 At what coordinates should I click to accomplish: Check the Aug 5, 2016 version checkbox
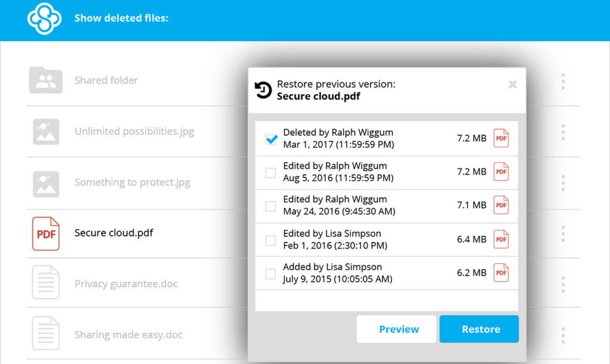(271, 173)
